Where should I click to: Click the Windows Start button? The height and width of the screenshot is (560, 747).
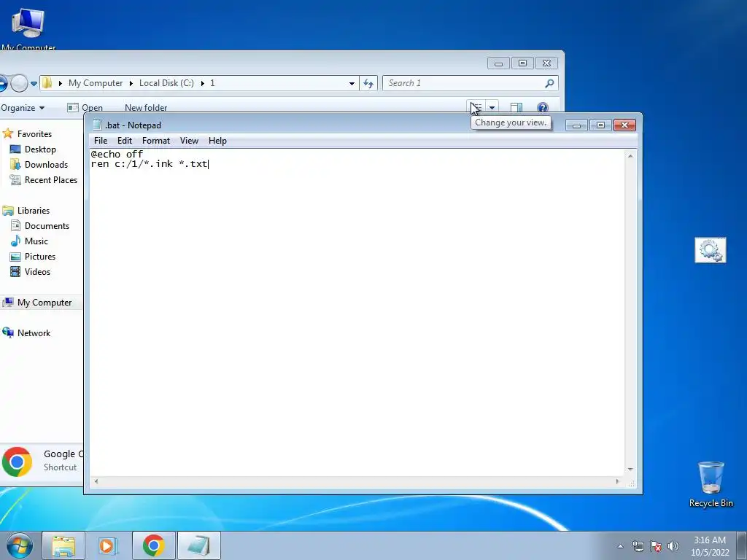20,545
